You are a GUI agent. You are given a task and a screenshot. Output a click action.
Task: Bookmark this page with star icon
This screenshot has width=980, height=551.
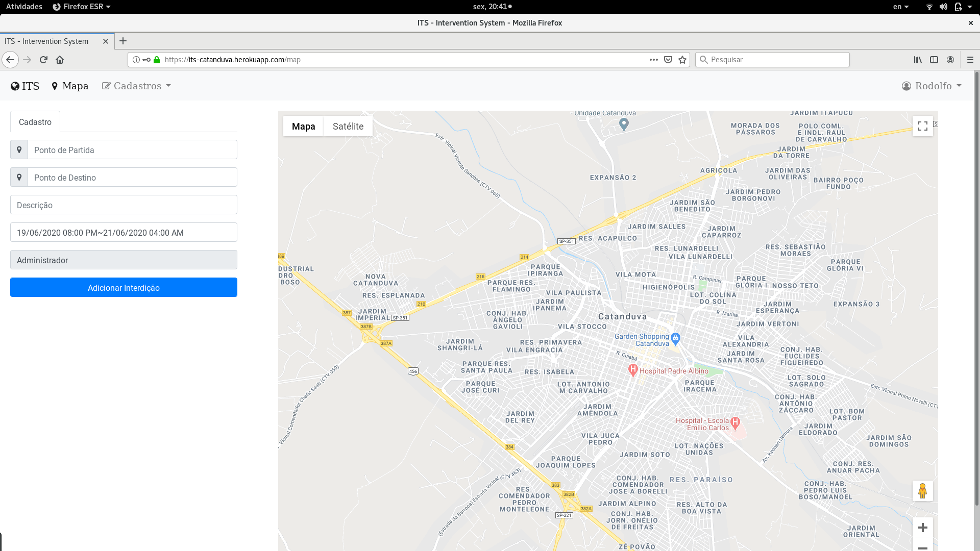pos(682,60)
